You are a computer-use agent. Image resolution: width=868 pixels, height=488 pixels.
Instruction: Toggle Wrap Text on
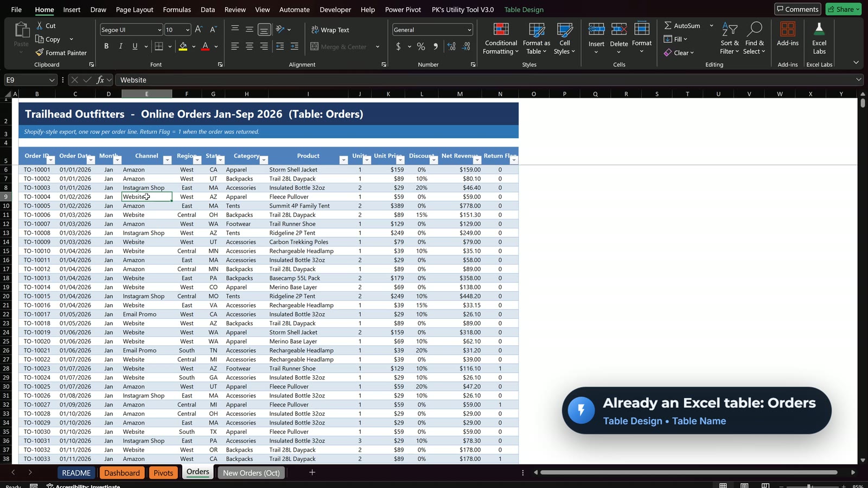coord(330,30)
